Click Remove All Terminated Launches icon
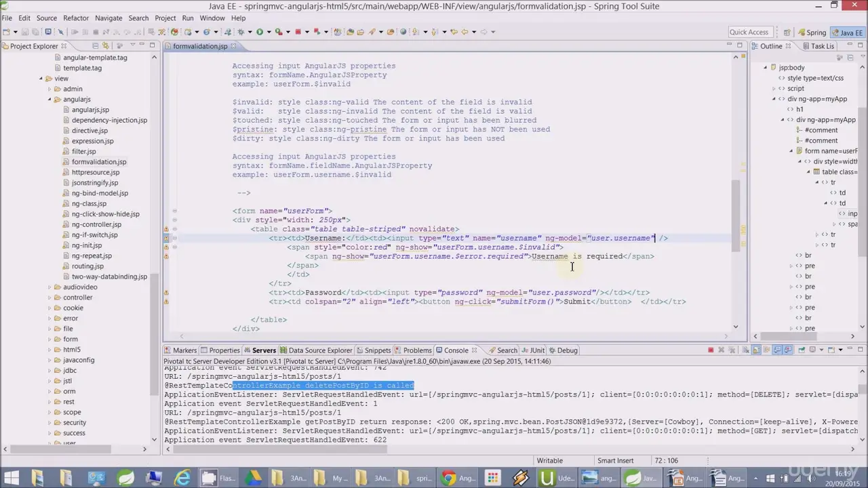The width and height of the screenshot is (868, 488). coord(732,350)
